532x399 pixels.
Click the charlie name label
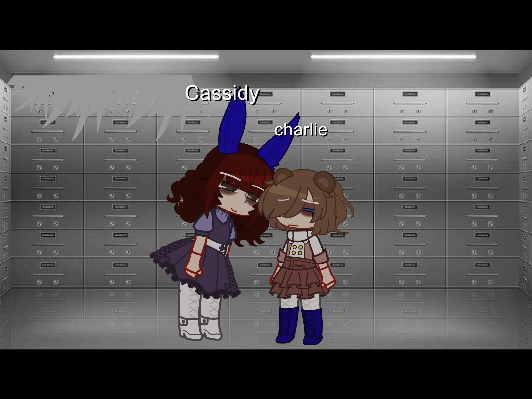(301, 130)
